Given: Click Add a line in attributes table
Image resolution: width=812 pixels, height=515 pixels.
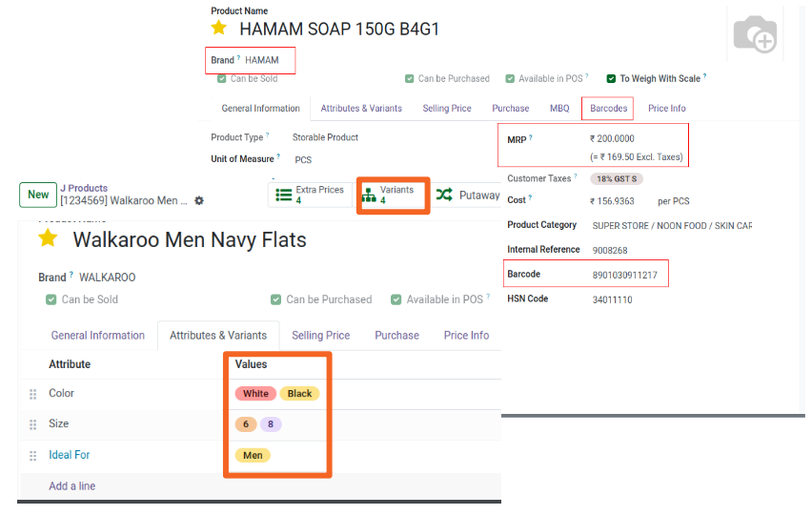Looking at the screenshot, I should tap(72, 486).
